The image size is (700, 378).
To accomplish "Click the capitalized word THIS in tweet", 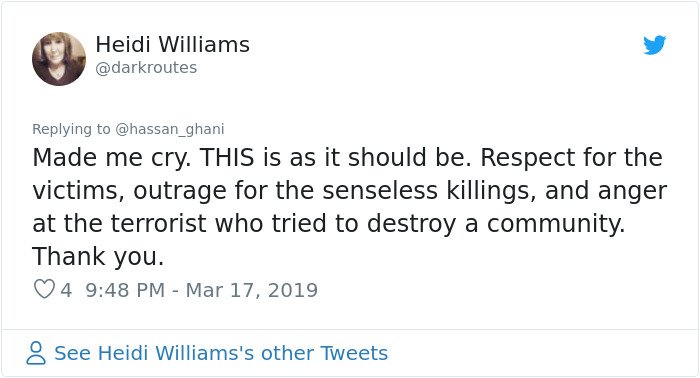I will click(x=227, y=157).
